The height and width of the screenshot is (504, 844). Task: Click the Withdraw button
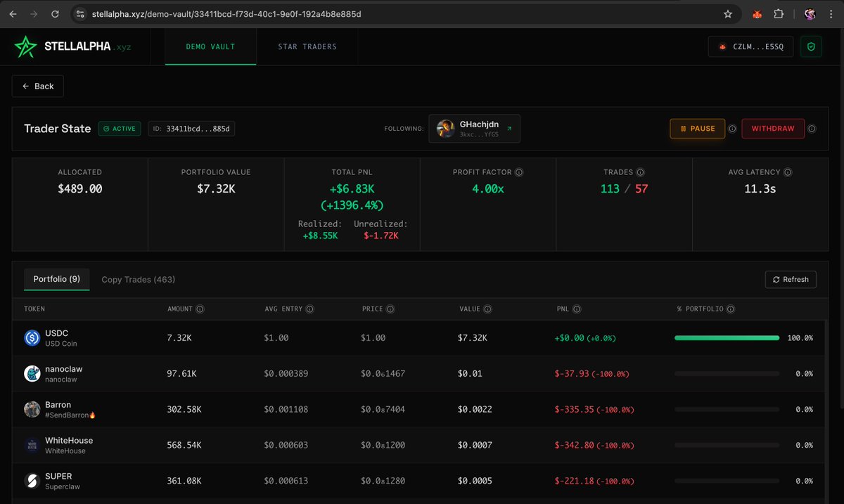tap(773, 129)
